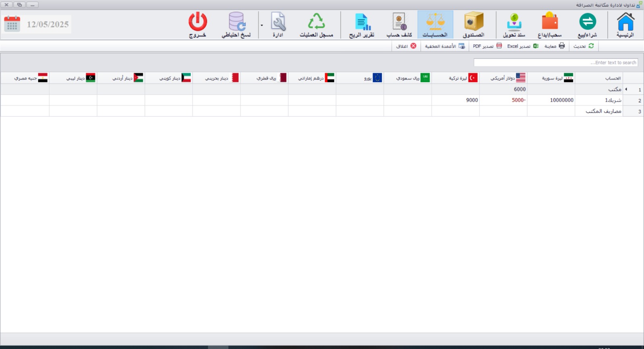Click the تحديث refresh button
The height and width of the screenshot is (349, 644).
pyautogui.click(x=584, y=46)
